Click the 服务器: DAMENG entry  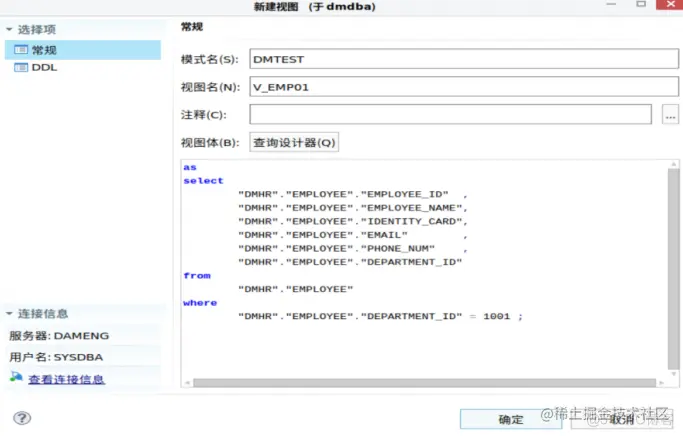coord(59,336)
